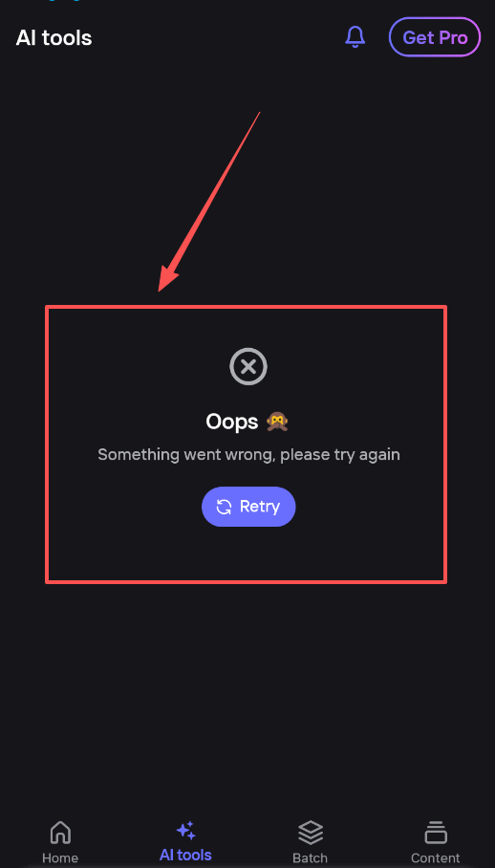Tap the sparkle AI tools icon
The image size is (495, 868).
185,831
